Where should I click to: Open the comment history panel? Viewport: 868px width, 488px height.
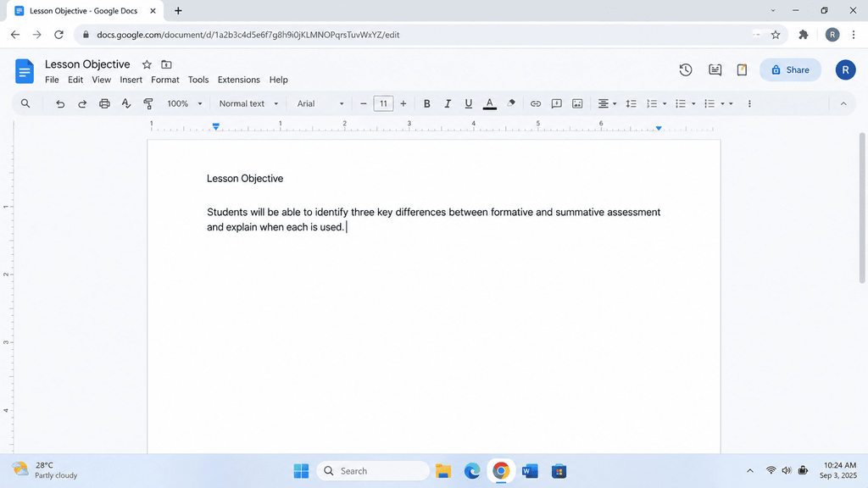715,69
